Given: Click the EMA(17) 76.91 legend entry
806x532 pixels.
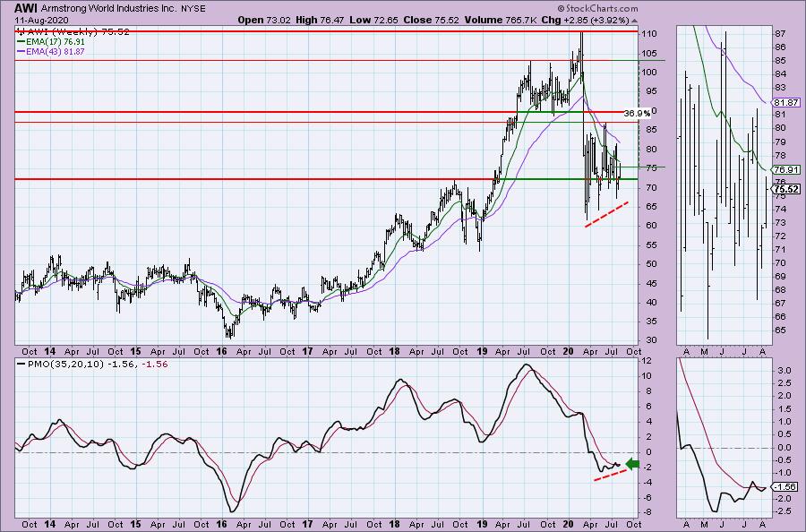Looking at the screenshot, I should pos(55,41).
